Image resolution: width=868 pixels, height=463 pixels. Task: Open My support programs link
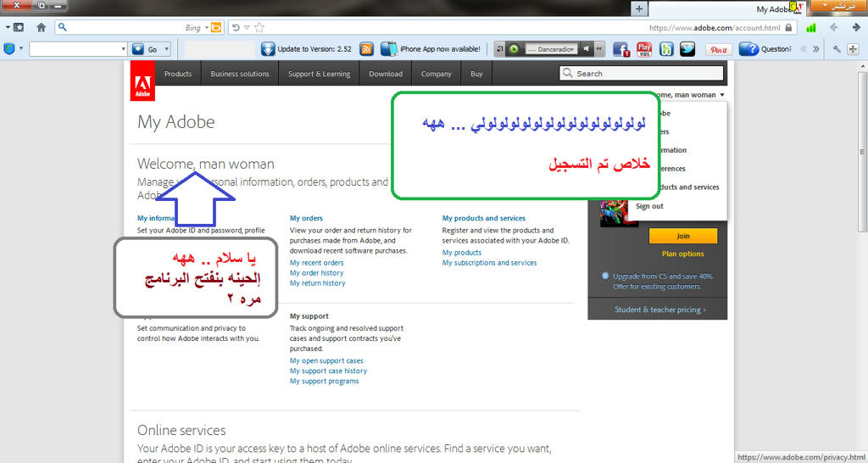(x=325, y=381)
